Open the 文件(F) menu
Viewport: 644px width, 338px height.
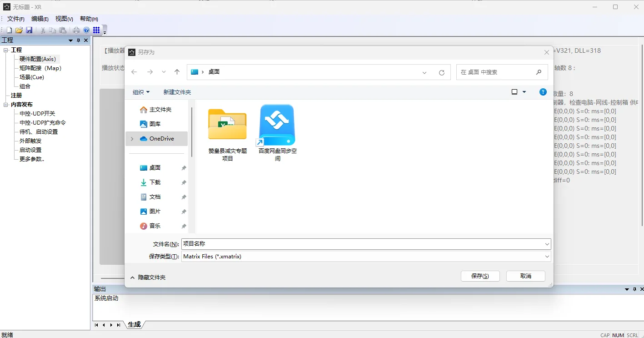click(x=16, y=19)
